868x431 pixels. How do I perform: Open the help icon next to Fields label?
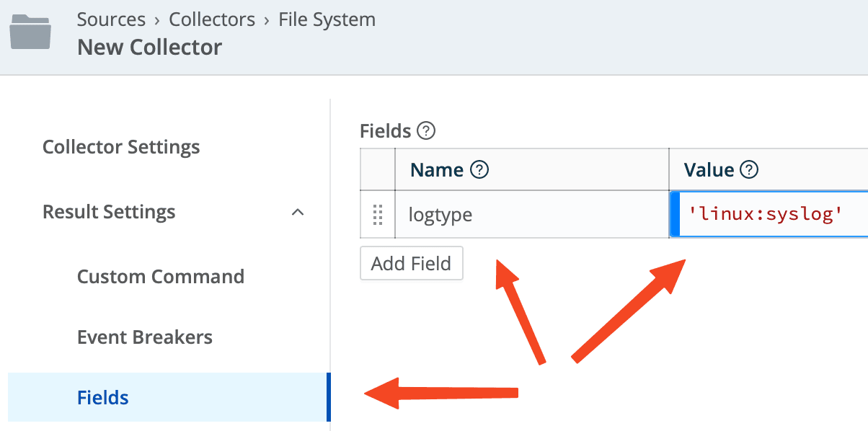pyautogui.click(x=427, y=131)
